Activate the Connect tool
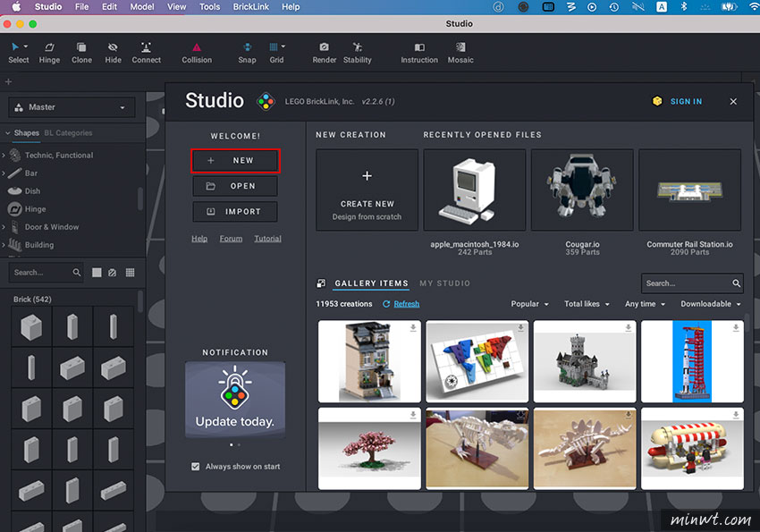 tap(146, 54)
